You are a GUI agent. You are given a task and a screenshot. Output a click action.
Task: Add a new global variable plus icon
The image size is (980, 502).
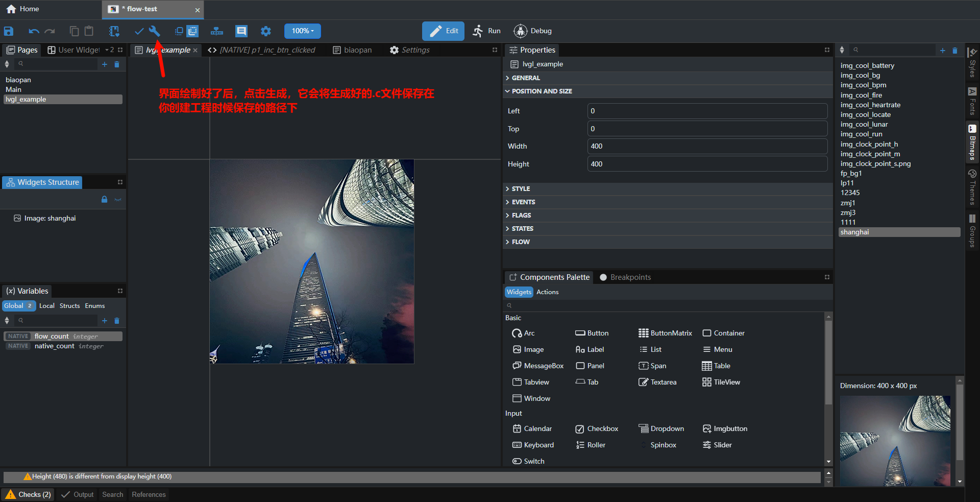pos(105,321)
